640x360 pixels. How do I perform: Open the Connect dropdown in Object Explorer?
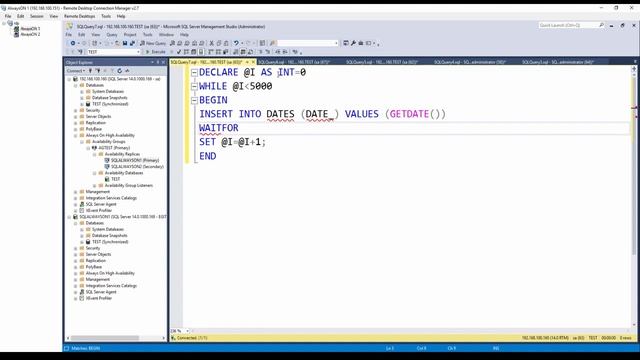pos(76,71)
